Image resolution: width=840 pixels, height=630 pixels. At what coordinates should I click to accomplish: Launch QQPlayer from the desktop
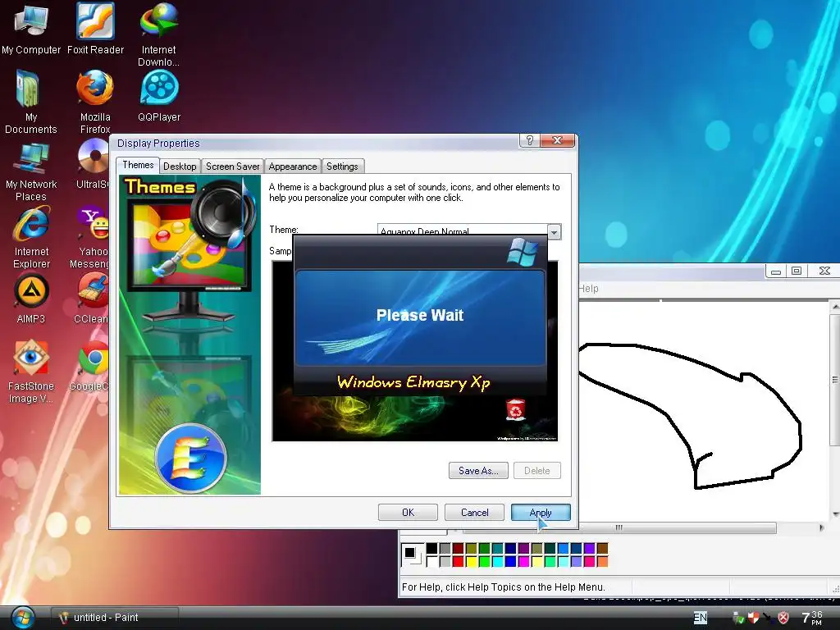point(159,95)
